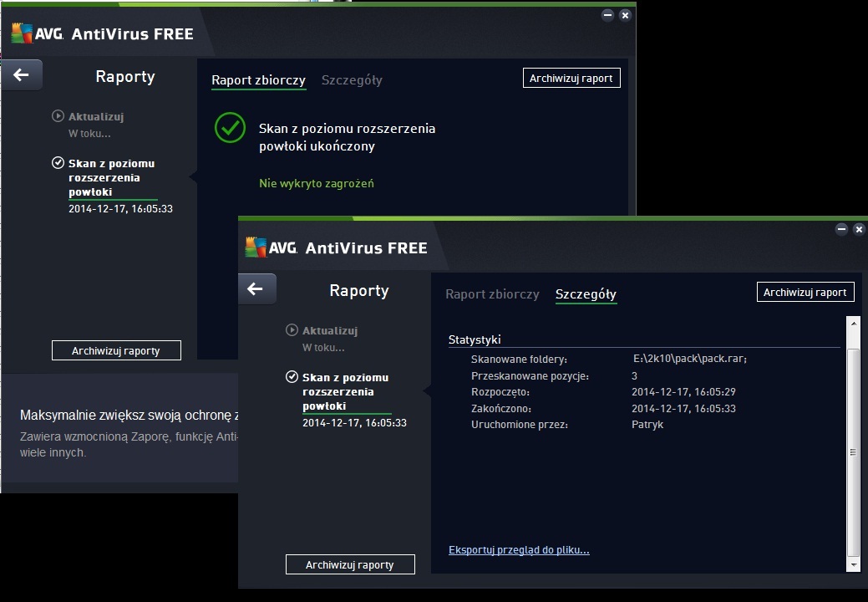Select Raport zbiorczy tab in rear window
This screenshot has height=602, width=868.
pyautogui.click(x=258, y=80)
